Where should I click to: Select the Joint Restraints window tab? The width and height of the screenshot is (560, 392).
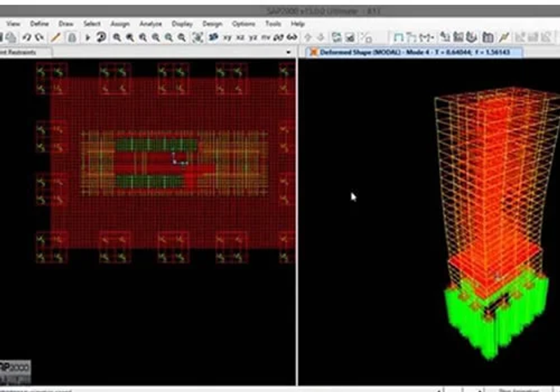[25, 52]
